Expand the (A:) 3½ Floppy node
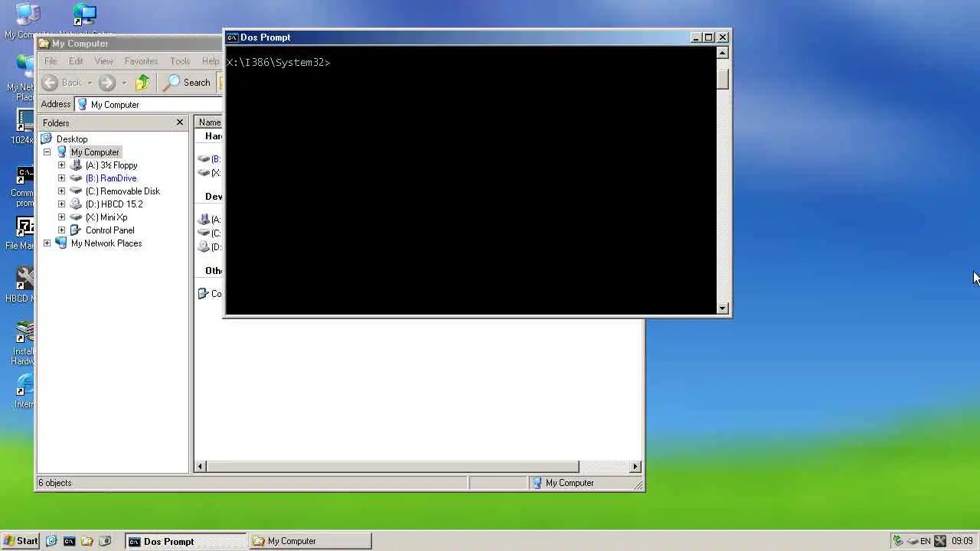Viewport: 980px width, 551px height. coord(62,165)
